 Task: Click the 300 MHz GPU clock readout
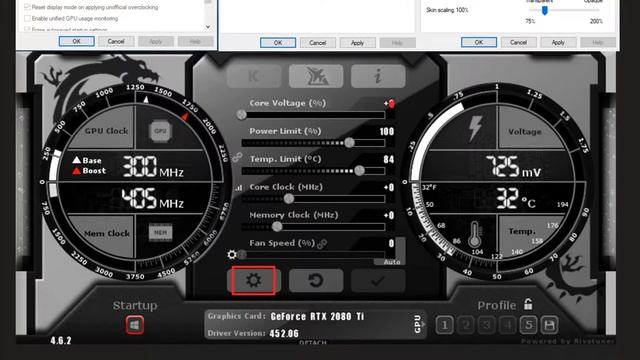click(153, 167)
